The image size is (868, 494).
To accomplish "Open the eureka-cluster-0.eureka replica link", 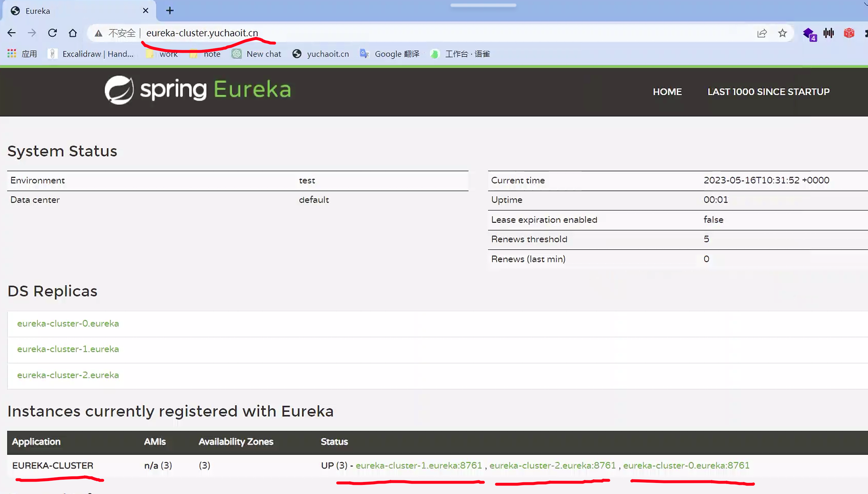I will pyautogui.click(x=68, y=323).
